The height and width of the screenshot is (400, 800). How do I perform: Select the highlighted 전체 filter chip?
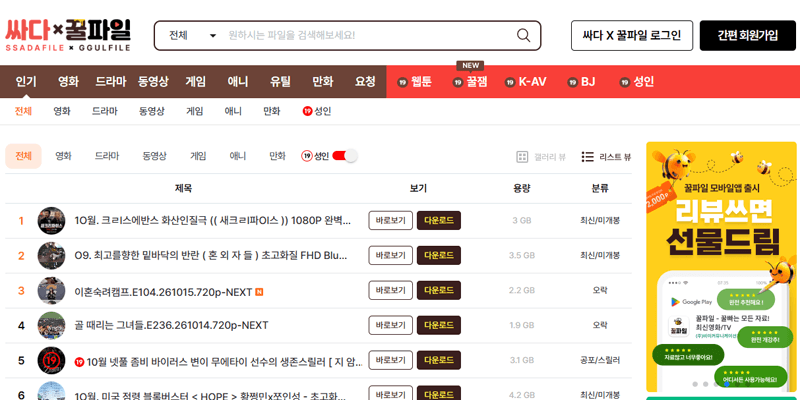23,156
